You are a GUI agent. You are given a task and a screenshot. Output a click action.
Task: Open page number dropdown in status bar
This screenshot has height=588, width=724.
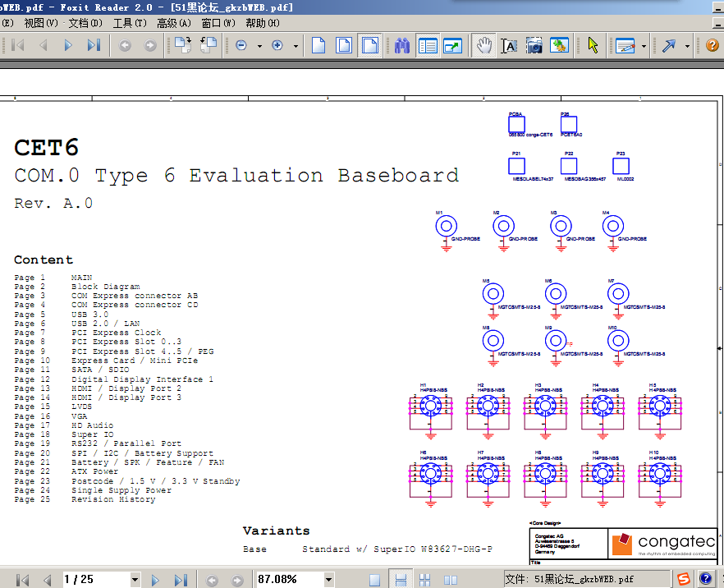[x=135, y=579]
